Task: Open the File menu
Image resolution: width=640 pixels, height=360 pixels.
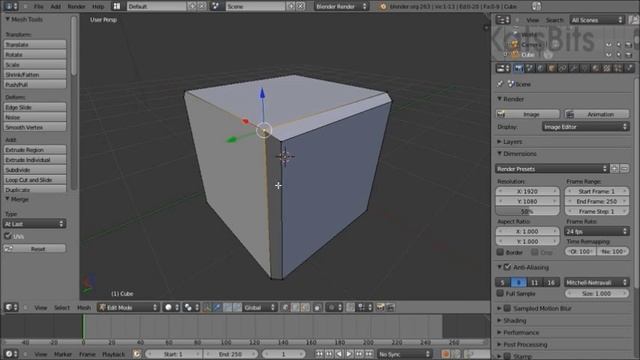Action: [x=39, y=6]
